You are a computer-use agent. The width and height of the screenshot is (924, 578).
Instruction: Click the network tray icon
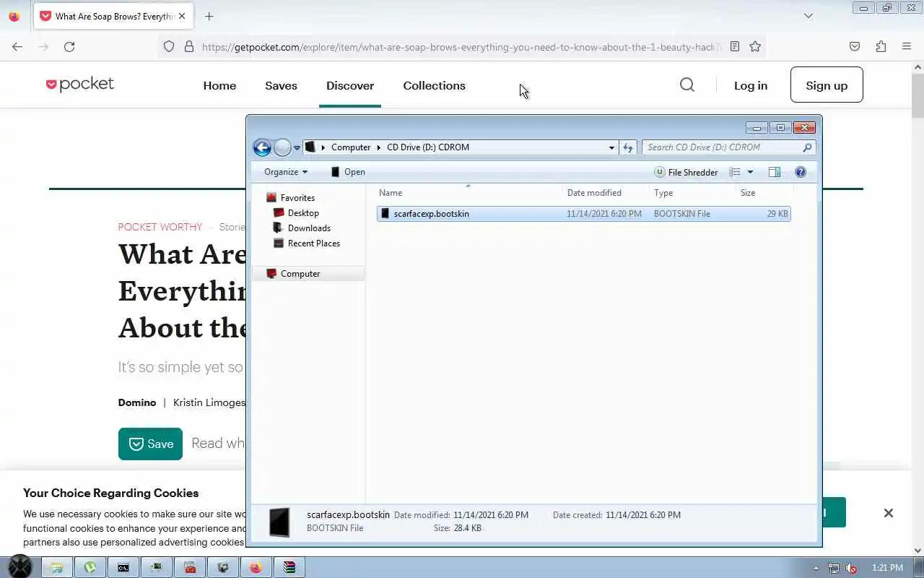834,568
